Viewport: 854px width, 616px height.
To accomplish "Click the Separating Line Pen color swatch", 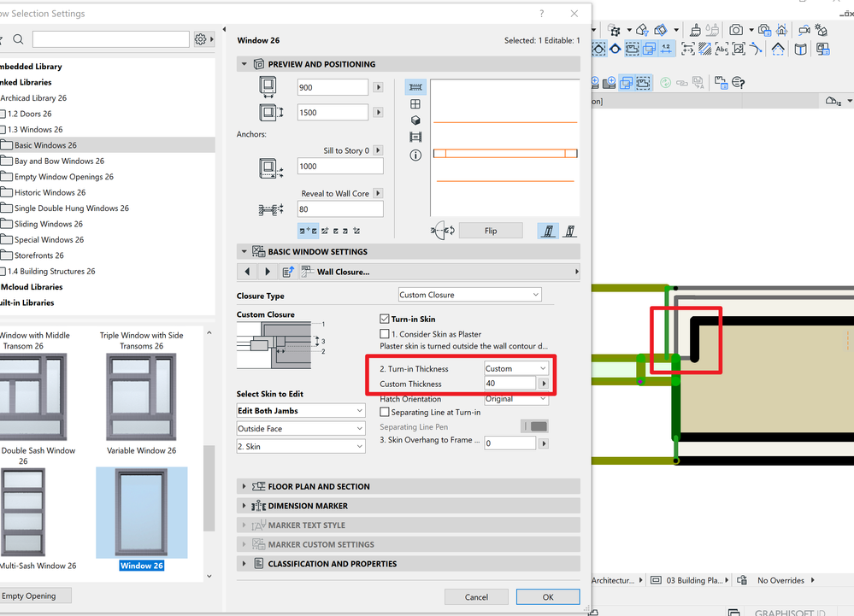I will (x=535, y=426).
